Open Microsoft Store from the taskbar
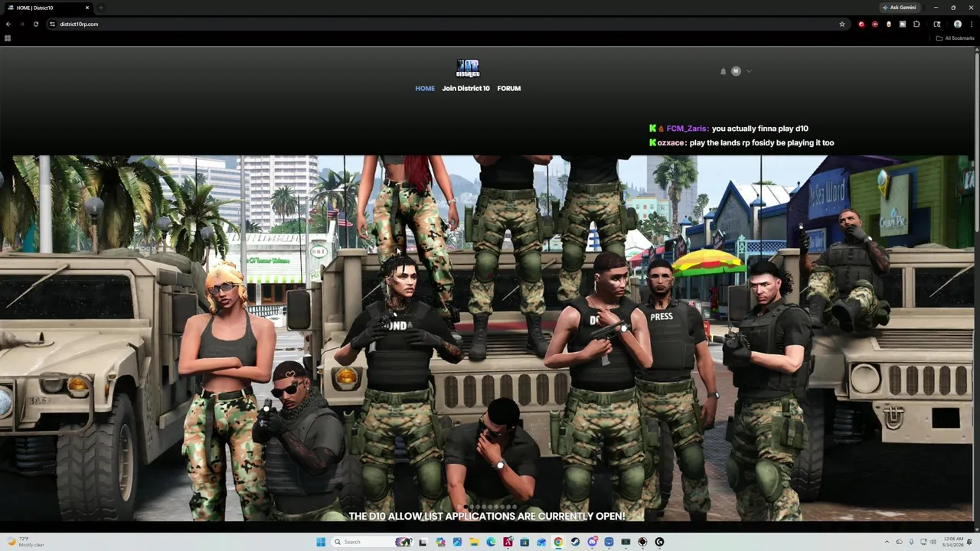This screenshot has width=980, height=551. [x=524, y=542]
